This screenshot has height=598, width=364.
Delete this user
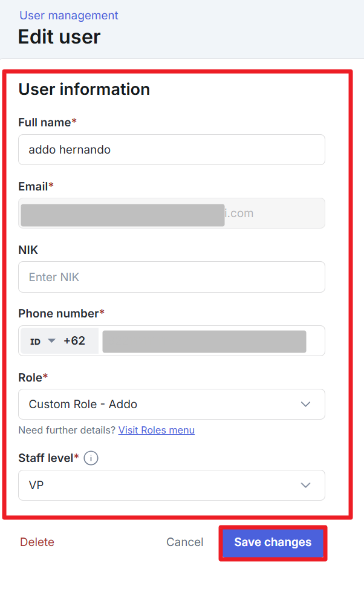click(x=37, y=542)
